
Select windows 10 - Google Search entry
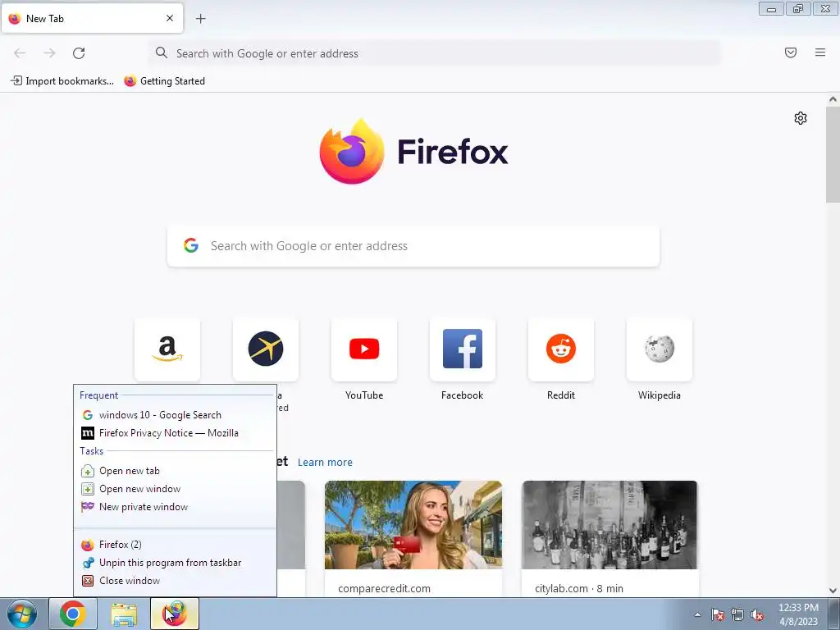(x=176, y=415)
